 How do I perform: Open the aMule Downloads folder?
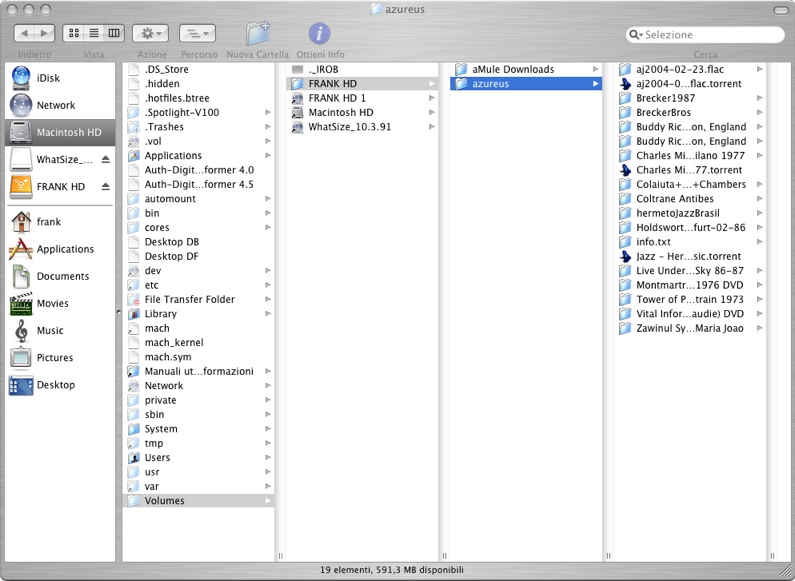[x=526, y=69]
